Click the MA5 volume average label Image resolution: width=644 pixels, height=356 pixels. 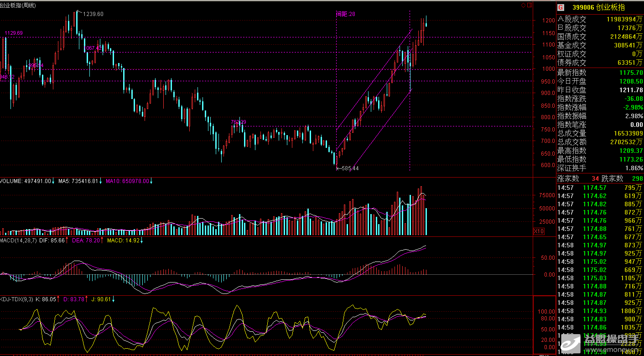(78, 181)
